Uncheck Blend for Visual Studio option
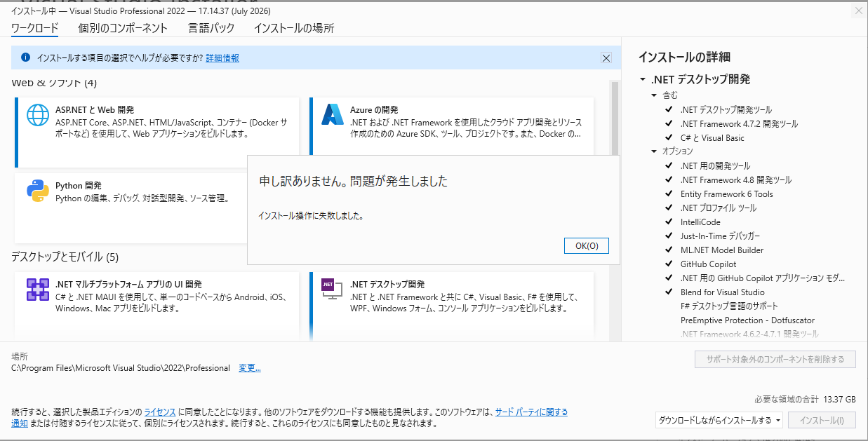The width and height of the screenshot is (868, 441). (669, 292)
